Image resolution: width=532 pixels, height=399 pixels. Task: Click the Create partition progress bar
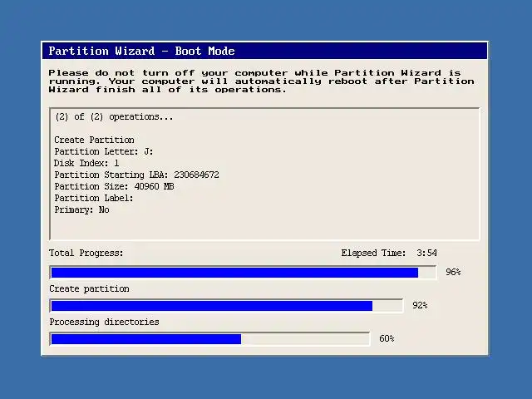(x=226, y=306)
